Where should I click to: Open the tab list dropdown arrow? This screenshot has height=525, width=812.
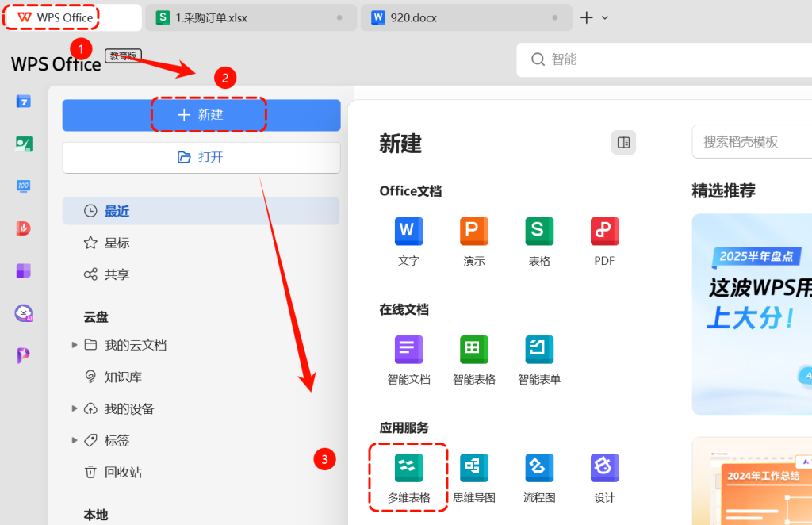[x=605, y=17]
